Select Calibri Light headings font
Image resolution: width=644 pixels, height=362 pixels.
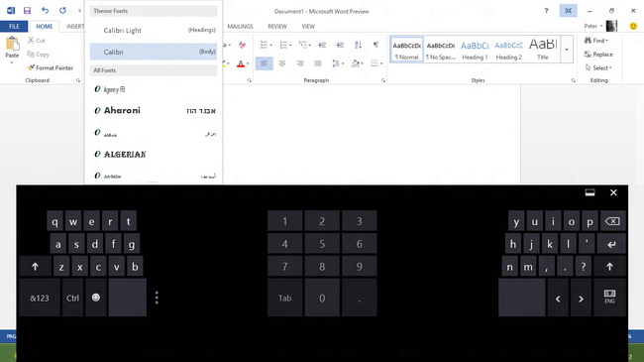154,31
